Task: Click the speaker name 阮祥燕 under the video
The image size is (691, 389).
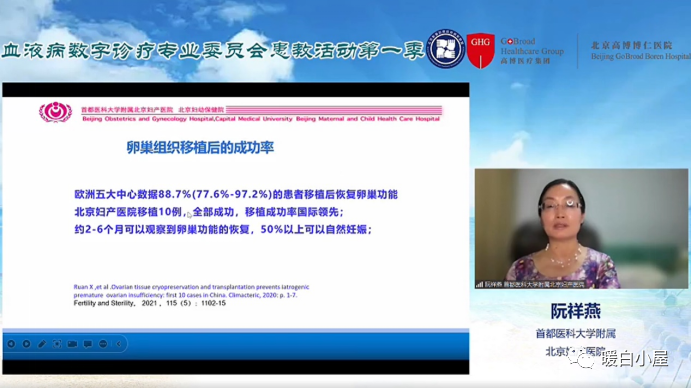Action: coord(576,311)
